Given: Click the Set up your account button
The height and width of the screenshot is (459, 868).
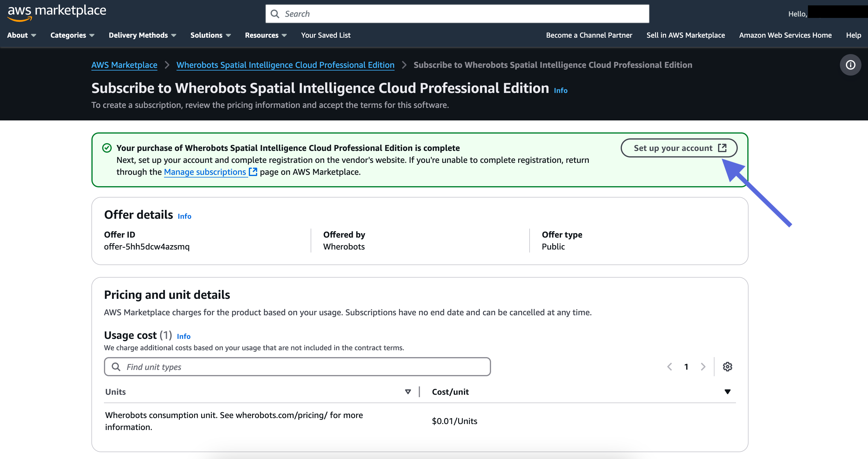Looking at the screenshot, I should 679,148.
